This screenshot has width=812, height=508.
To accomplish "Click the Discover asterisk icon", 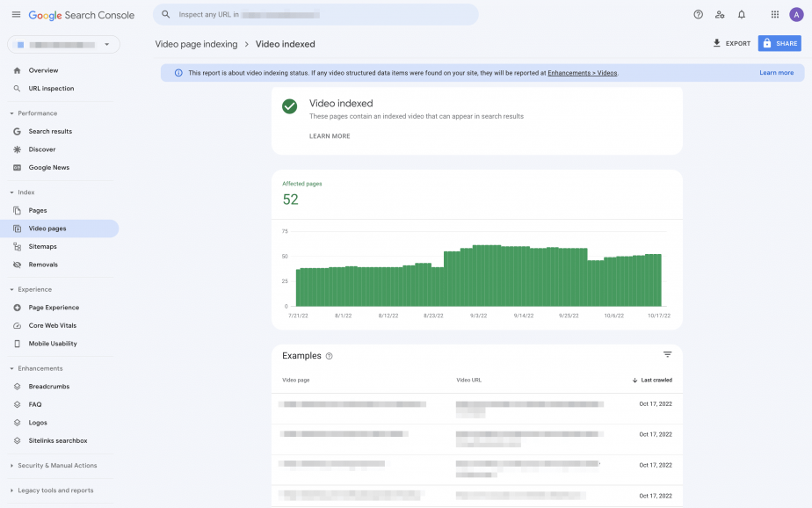I will (x=17, y=149).
